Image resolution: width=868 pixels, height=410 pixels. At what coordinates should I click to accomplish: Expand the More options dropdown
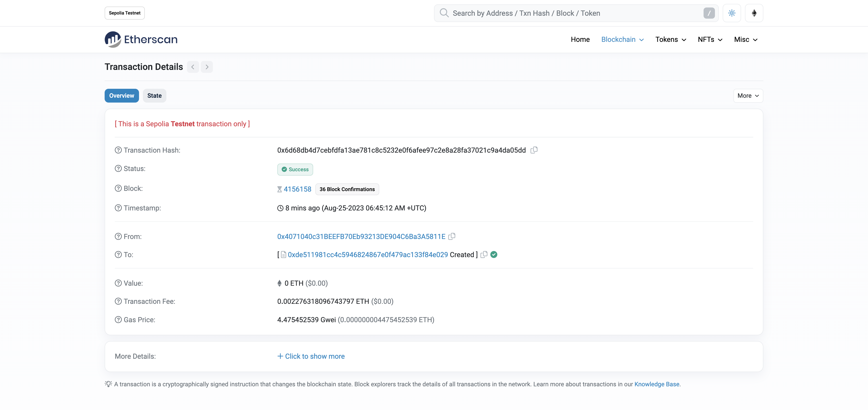[x=747, y=96]
